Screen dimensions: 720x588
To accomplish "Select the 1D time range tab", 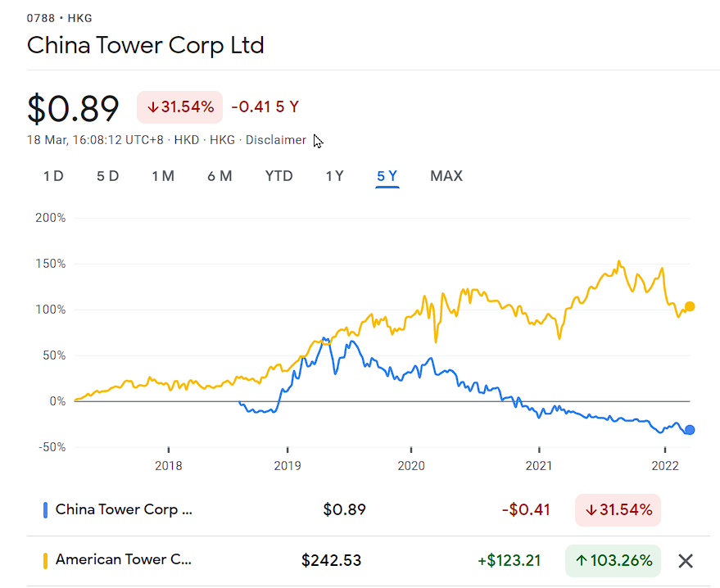I will (53, 176).
